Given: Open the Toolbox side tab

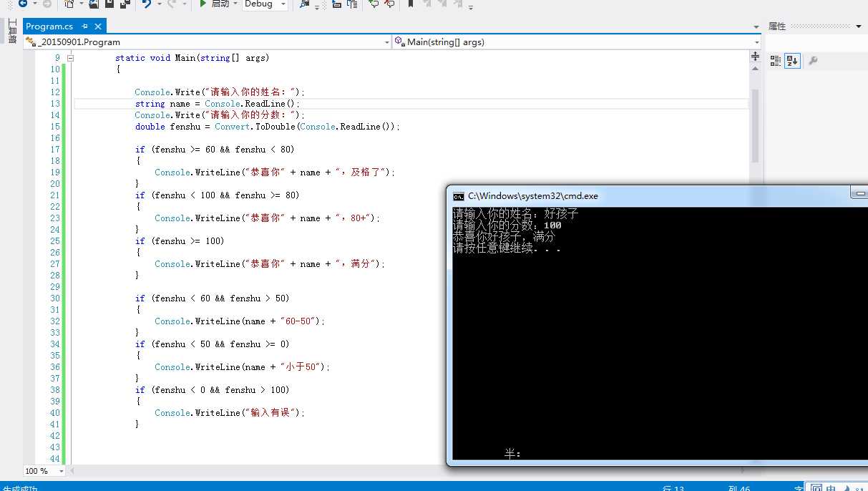Looking at the screenshot, I should click(x=11, y=31).
